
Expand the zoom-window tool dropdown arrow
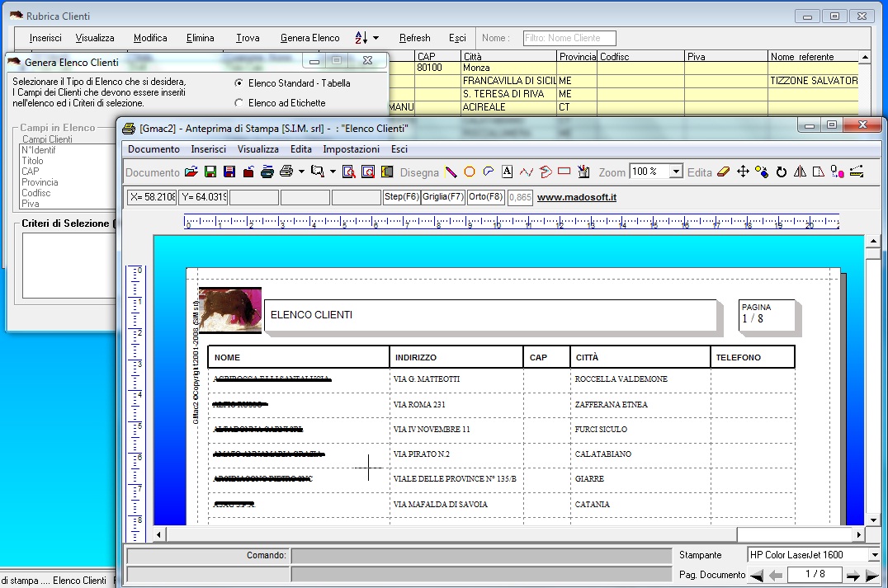pyautogui.click(x=333, y=172)
